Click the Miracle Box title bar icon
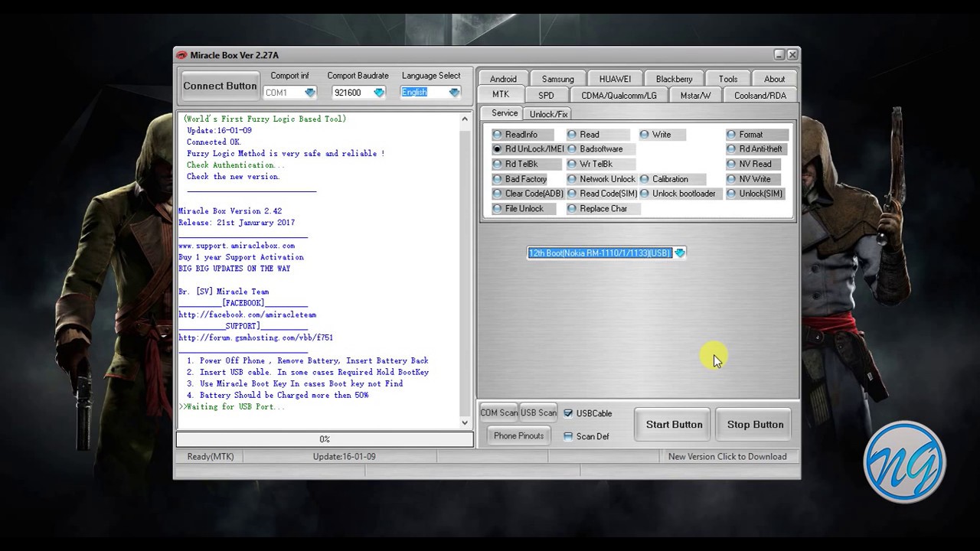This screenshot has width=980, height=551. click(x=182, y=55)
